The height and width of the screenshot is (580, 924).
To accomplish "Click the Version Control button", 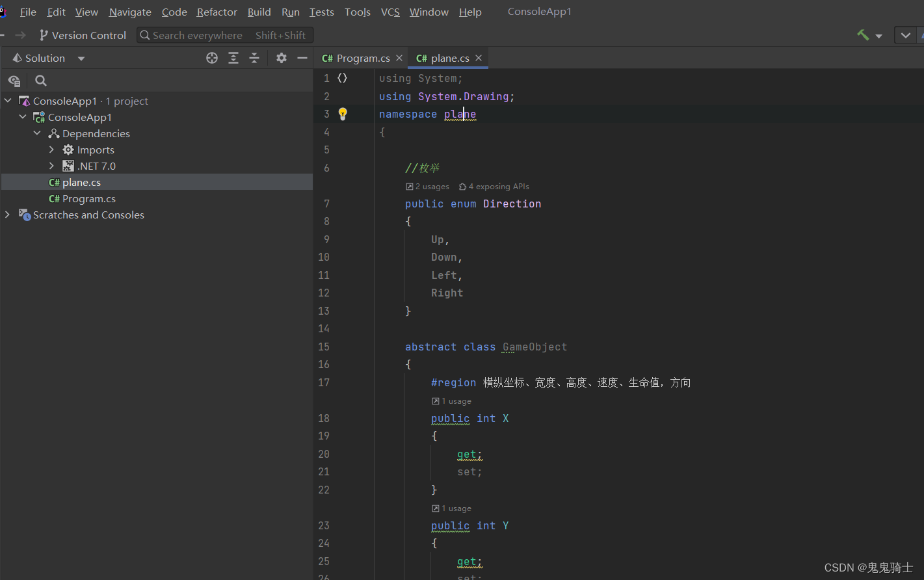I will [x=83, y=35].
